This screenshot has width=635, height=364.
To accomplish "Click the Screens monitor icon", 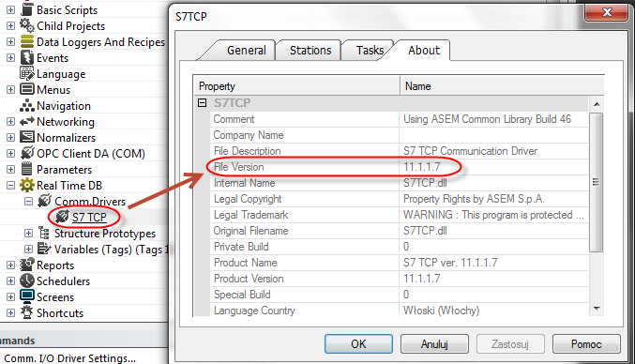I will (26, 296).
